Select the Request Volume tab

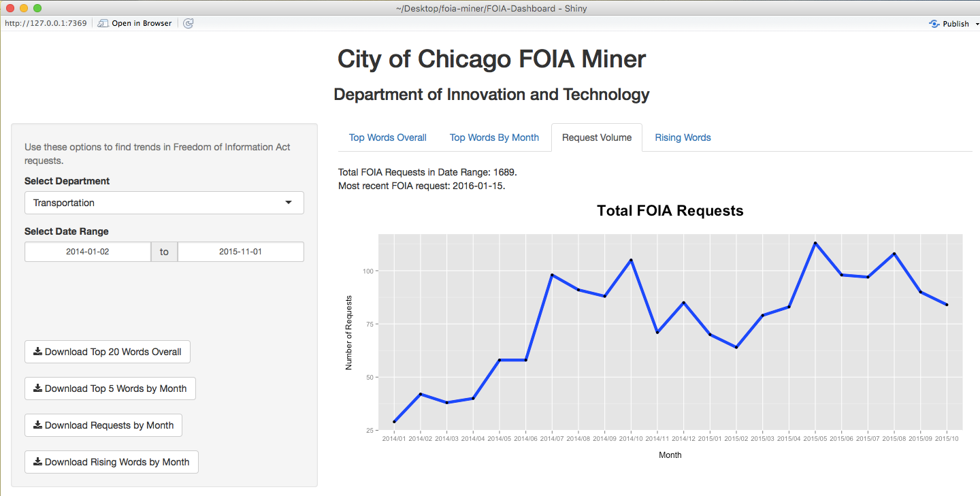click(597, 137)
